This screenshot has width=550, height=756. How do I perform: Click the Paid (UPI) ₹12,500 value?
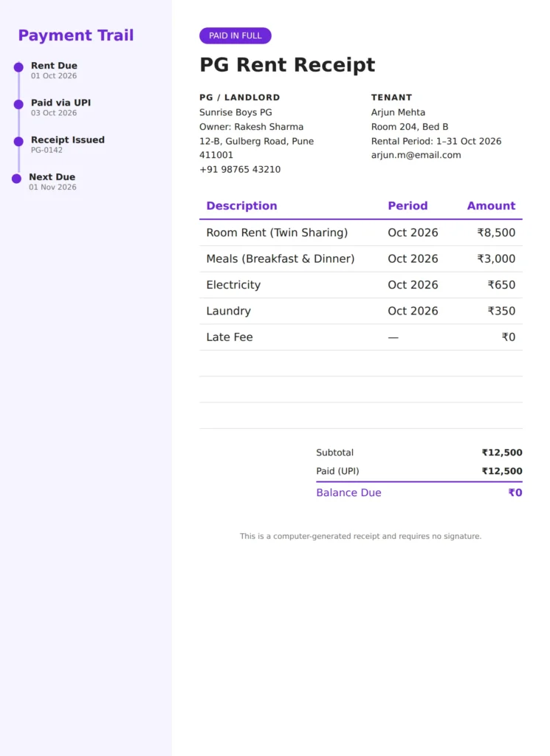pyautogui.click(x=502, y=471)
